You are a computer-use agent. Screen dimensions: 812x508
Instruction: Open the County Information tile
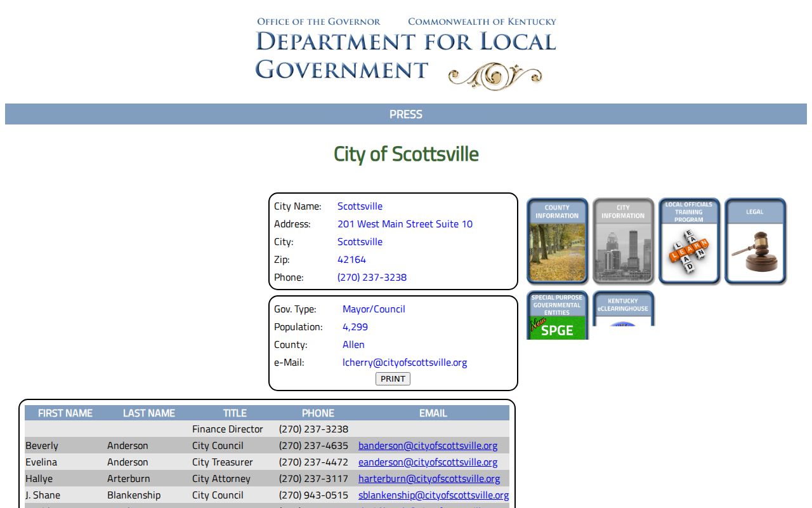[x=558, y=241]
